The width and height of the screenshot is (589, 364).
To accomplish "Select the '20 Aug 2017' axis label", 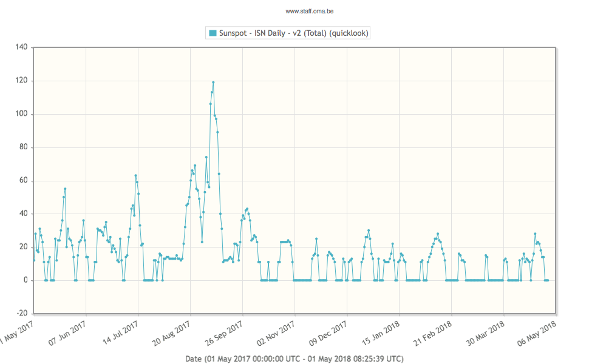I will click(171, 334).
